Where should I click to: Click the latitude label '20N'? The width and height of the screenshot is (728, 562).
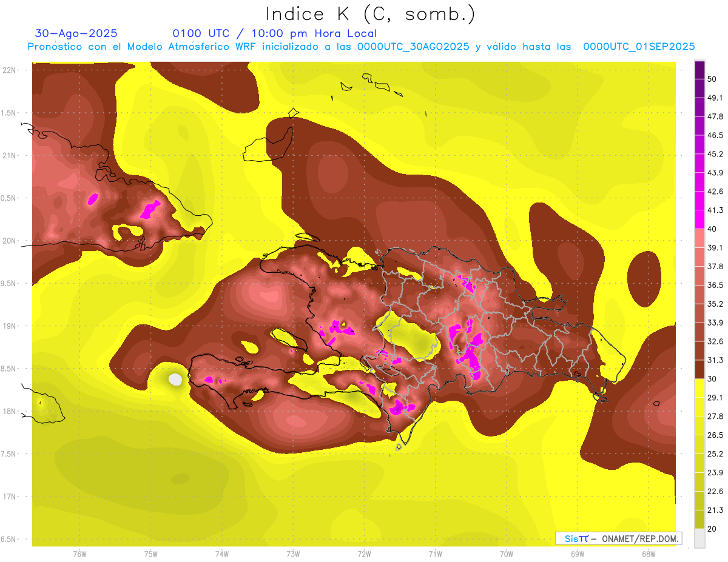[x=9, y=241]
